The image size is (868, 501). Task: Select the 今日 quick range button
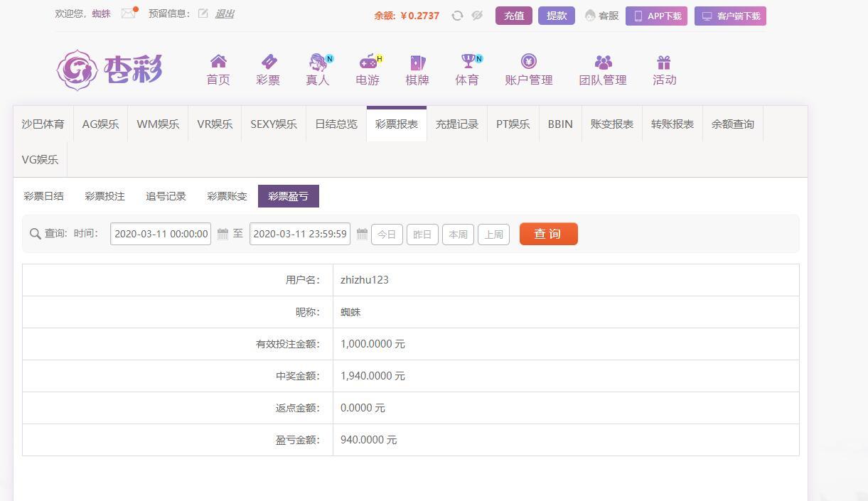(387, 235)
